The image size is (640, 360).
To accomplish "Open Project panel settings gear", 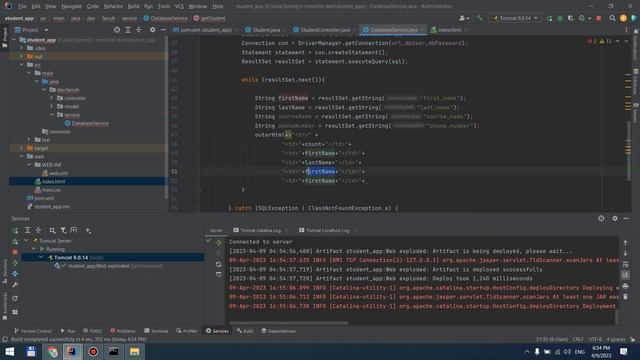I will coord(152,30).
